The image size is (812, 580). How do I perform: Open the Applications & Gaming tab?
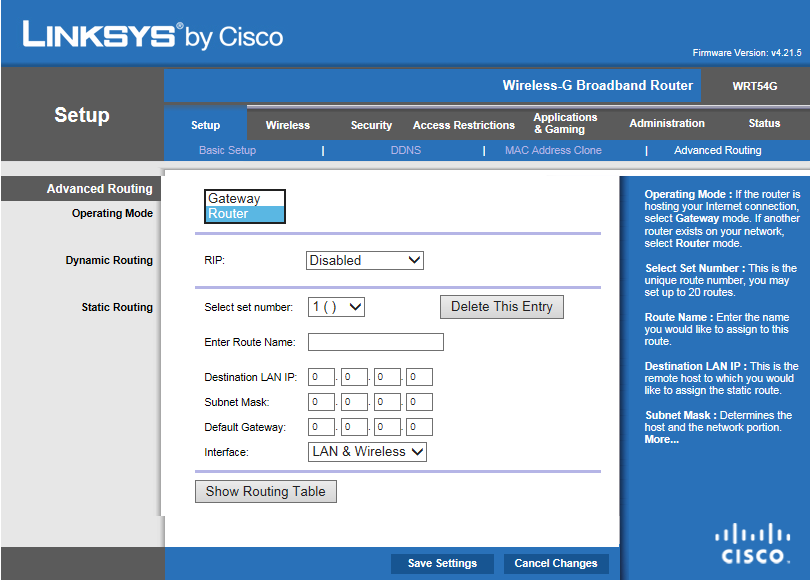coord(565,123)
